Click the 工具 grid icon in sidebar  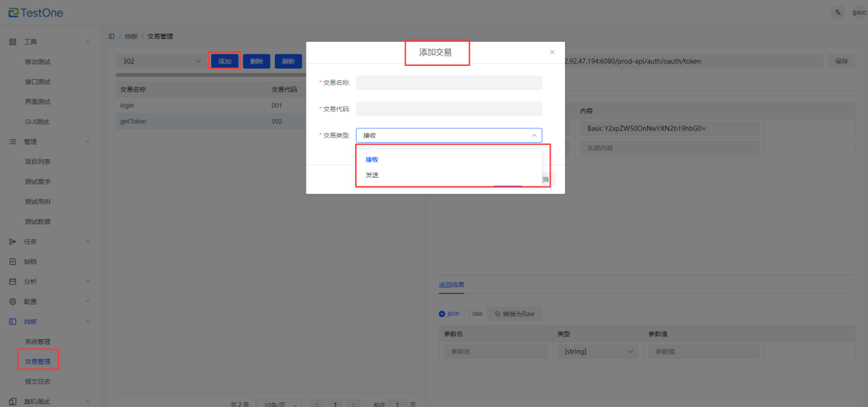(12, 42)
